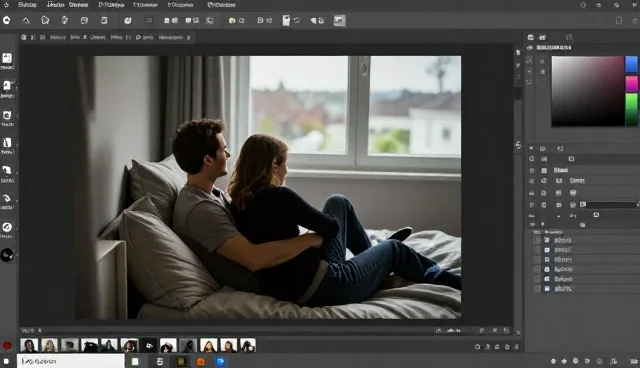The height and width of the screenshot is (368, 640).
Task: Click the white Start button in the taskbar
Action: 7,361
